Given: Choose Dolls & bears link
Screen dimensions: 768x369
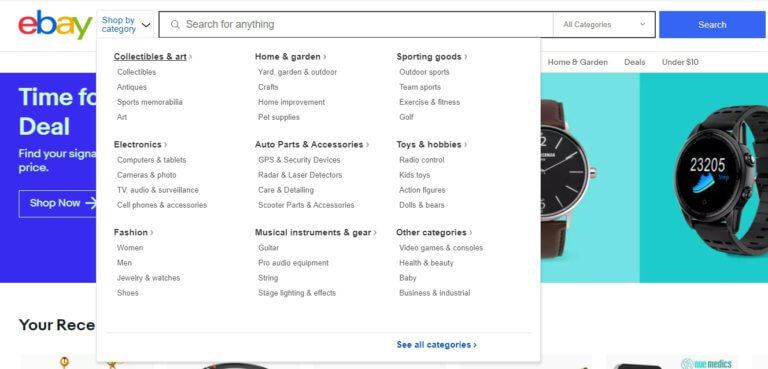Looking at the screenshot, I should coord(422,205).
